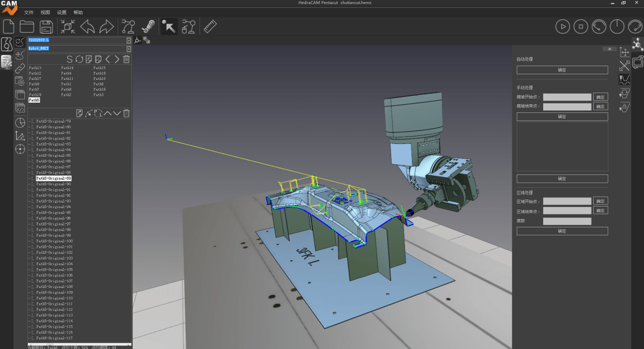Select the move path points tool
The height and width of the screenshot is (349, 644).
tap(20, 55)
